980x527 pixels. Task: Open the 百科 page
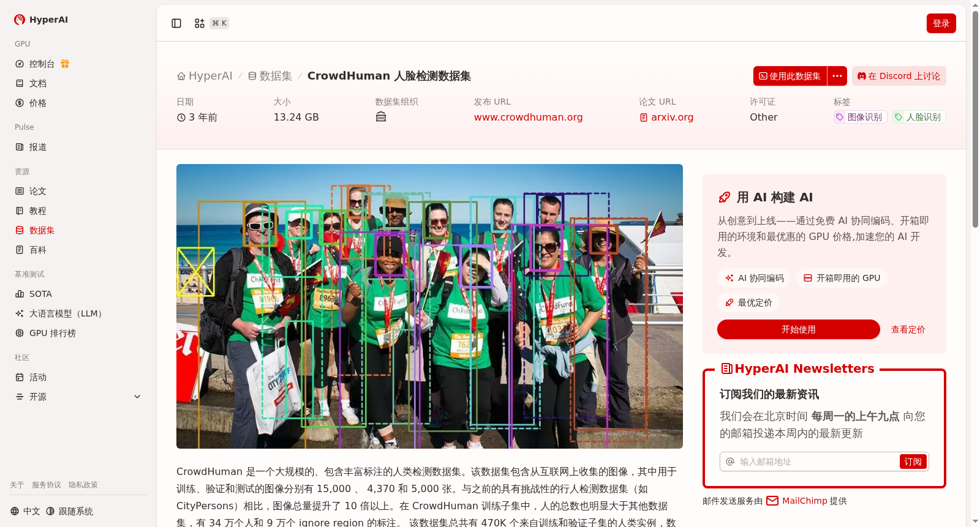click(78, 250)
